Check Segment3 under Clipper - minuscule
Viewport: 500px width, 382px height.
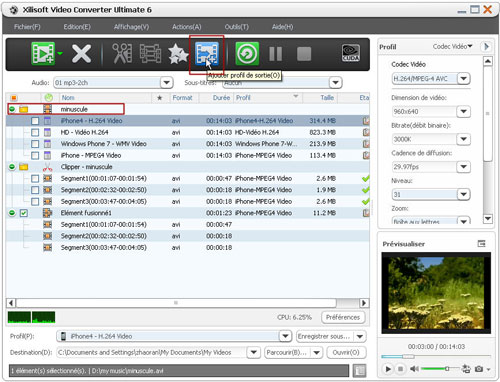[35, 201]
